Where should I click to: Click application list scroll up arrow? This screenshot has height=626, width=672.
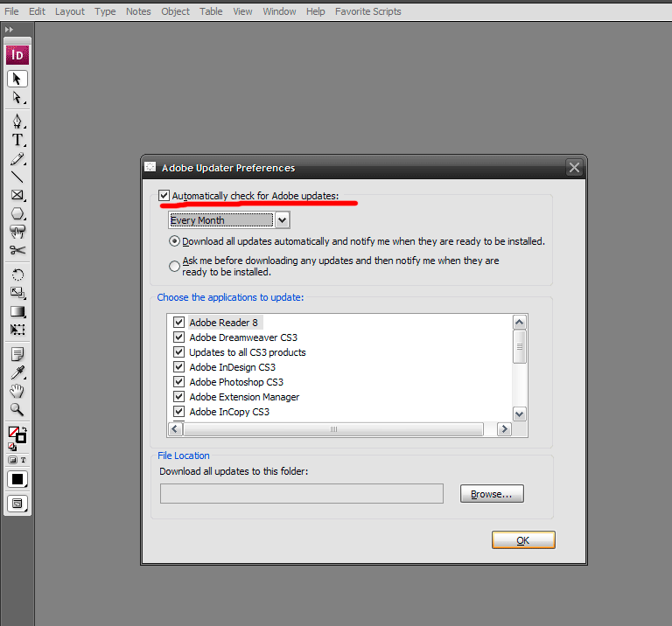520,322
